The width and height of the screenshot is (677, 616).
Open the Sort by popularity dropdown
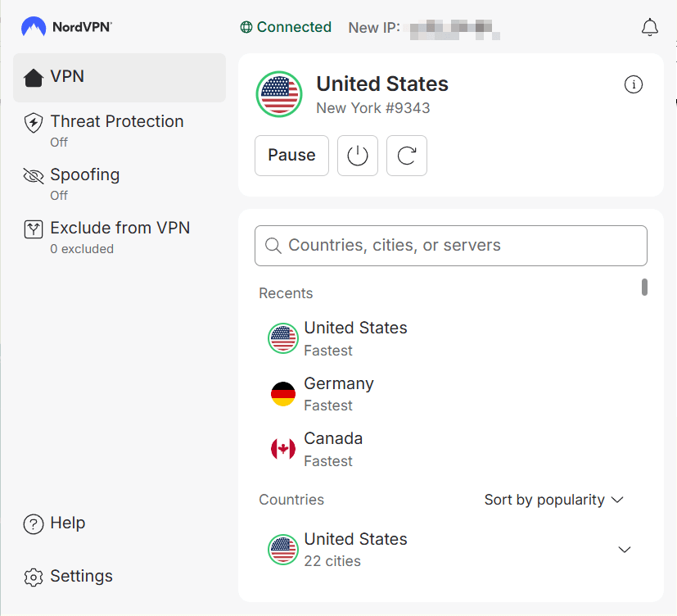pyautogui.click(x=554, y=500)
